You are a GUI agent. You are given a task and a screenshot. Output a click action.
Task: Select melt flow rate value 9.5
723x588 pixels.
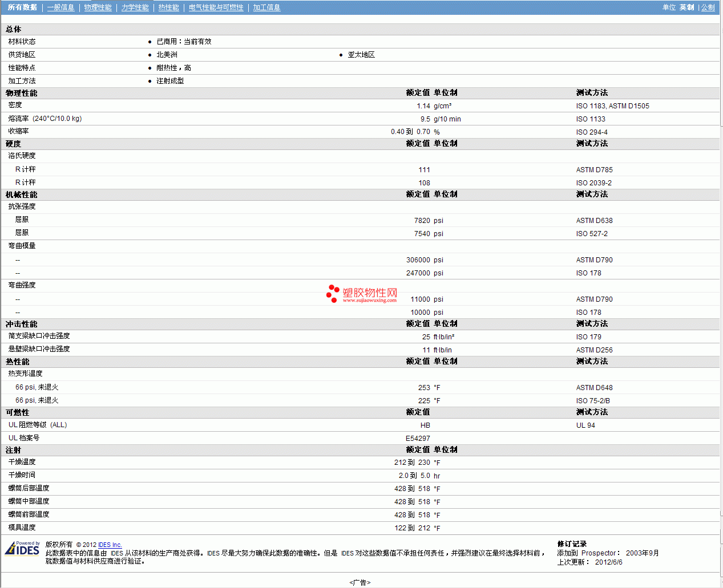tap(425, 119)
